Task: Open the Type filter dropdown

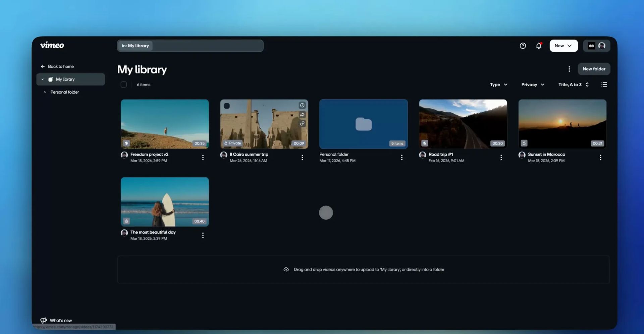Action: (x=498, y=85)
